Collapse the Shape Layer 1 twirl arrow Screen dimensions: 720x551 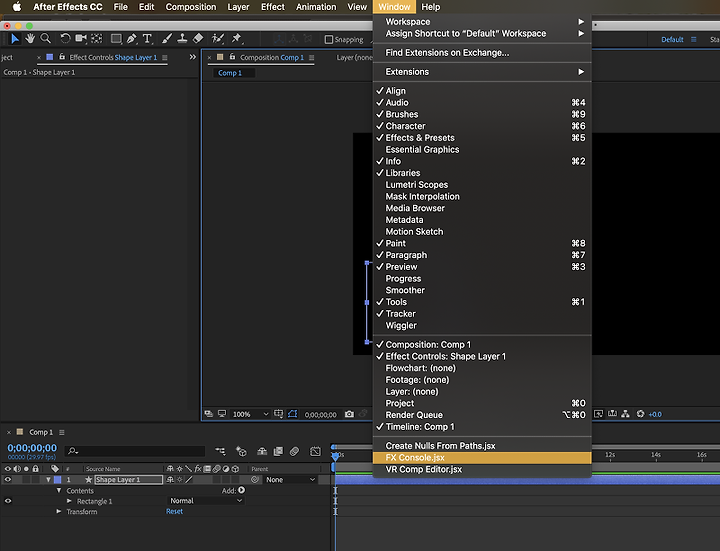coord(48,479)
